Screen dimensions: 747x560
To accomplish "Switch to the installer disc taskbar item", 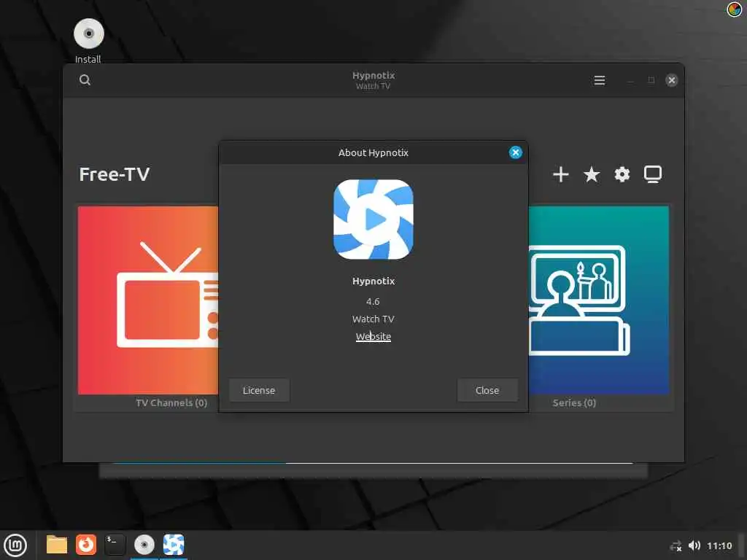I will click(144, 545).
